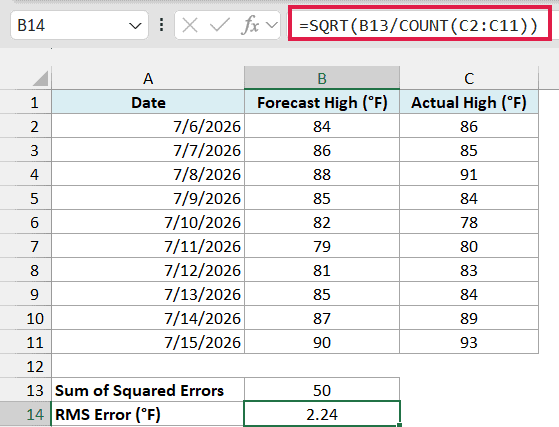Select the date cell 7/6/2026

click(148, 126)
